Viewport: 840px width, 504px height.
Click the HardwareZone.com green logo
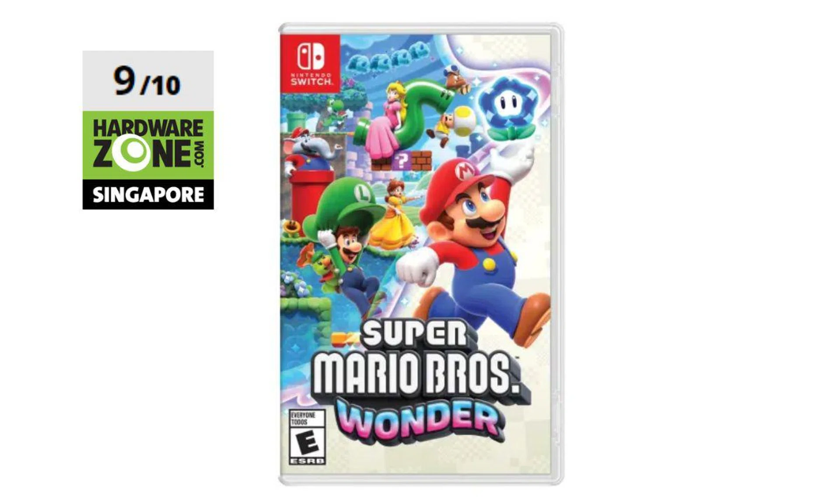[148, 145]
